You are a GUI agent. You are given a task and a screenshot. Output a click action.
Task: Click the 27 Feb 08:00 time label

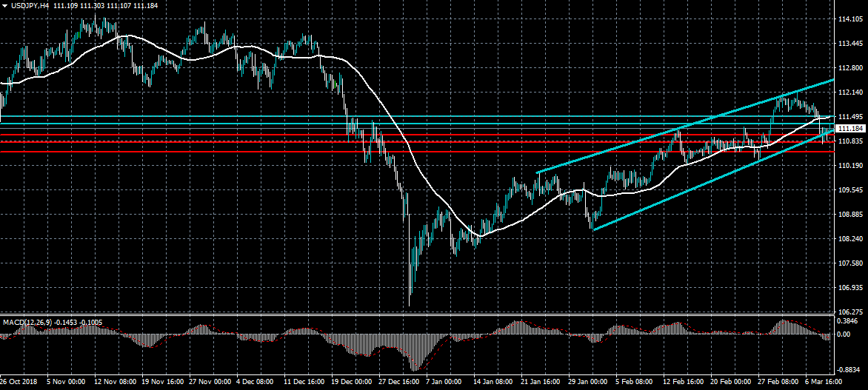click(x=779, y=382)
